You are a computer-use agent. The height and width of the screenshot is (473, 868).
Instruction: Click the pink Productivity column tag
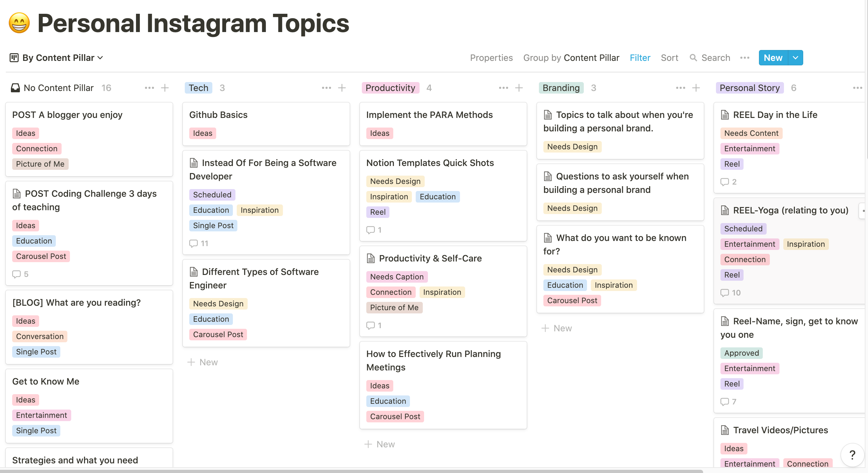point(390,88)
